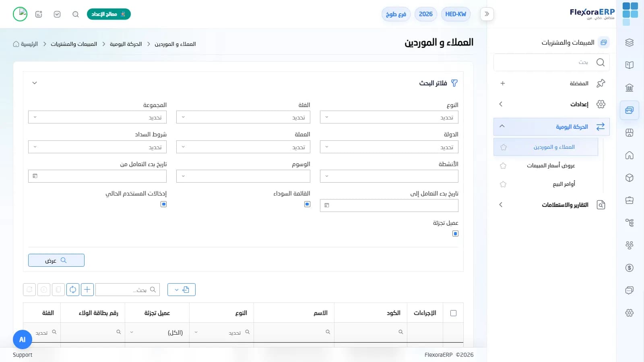Viewport: 644px width, 362px height.
Task: Click the فرع طوخ branch chip
Action: (396, 14)
